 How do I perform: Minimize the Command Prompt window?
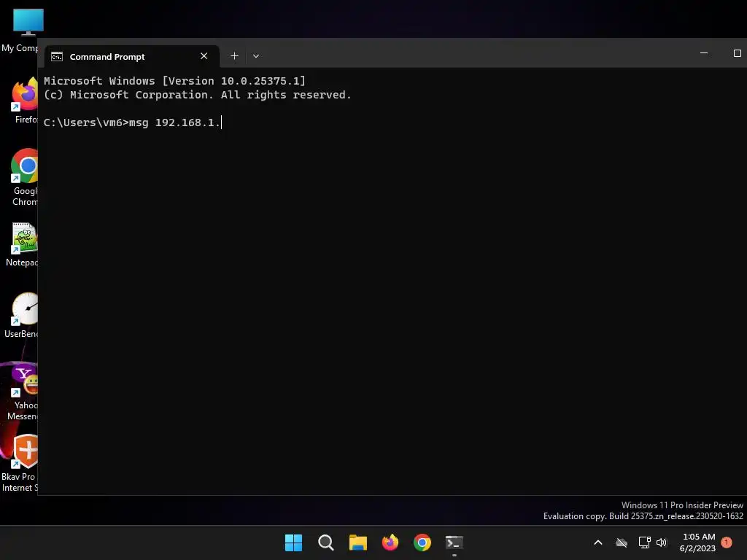[704, 52]
